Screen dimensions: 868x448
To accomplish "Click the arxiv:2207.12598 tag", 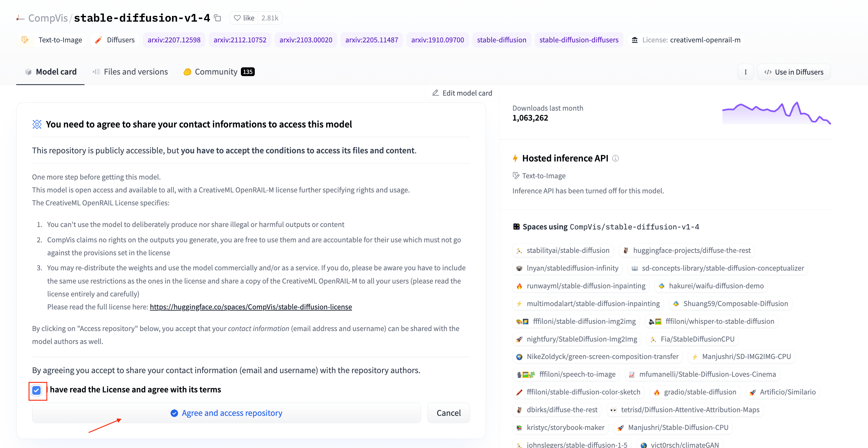I will [174, 40].
